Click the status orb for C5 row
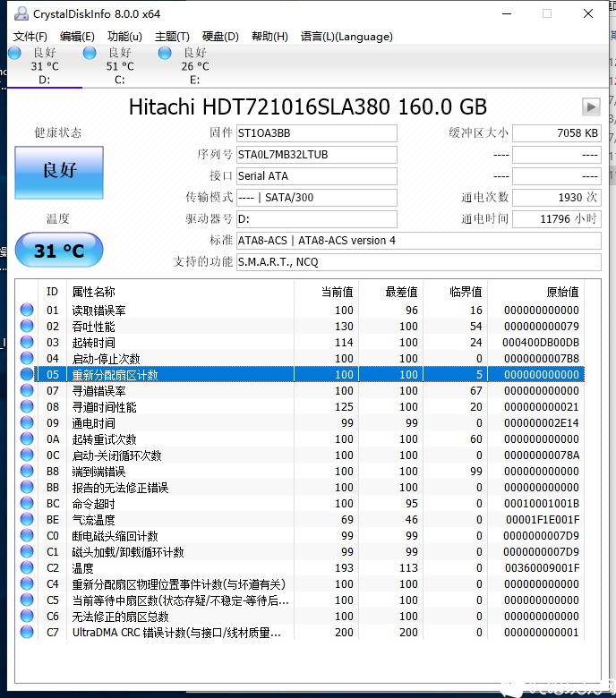The width and height of the screenshot is (616, 698). 27,600
